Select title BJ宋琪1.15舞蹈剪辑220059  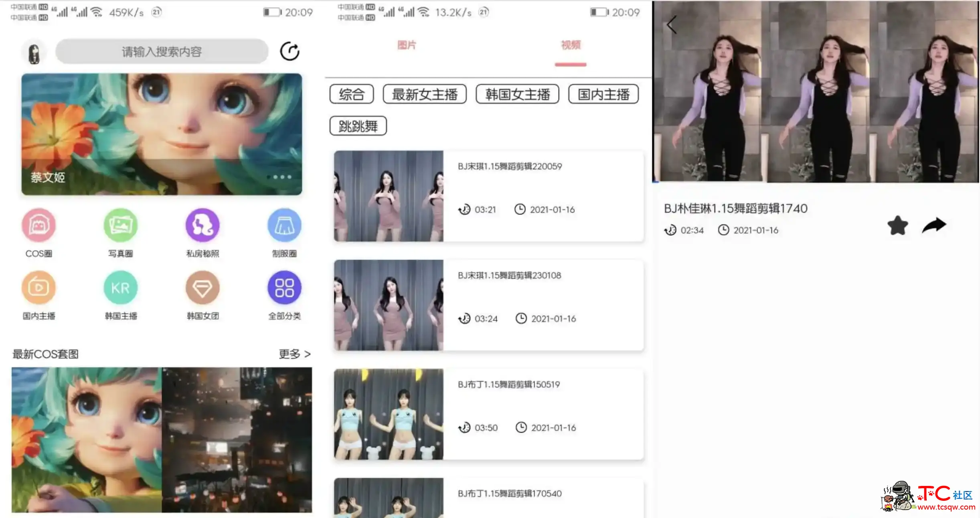[510, 166]
